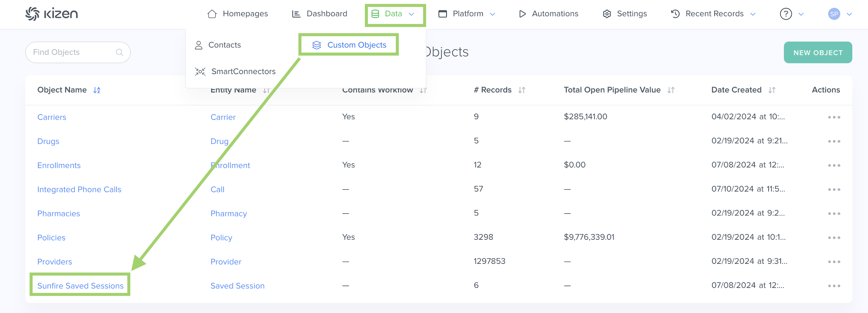Click the Automations play icon
Image resolution: width=868 pixels, height=313 pixels.
click(x=522, y=14)
